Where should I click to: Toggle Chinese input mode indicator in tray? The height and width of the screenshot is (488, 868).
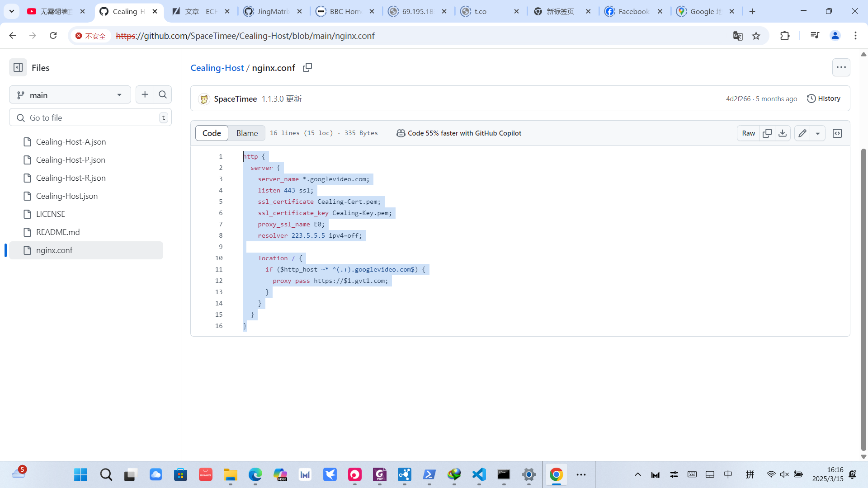[x=728, y=474]
